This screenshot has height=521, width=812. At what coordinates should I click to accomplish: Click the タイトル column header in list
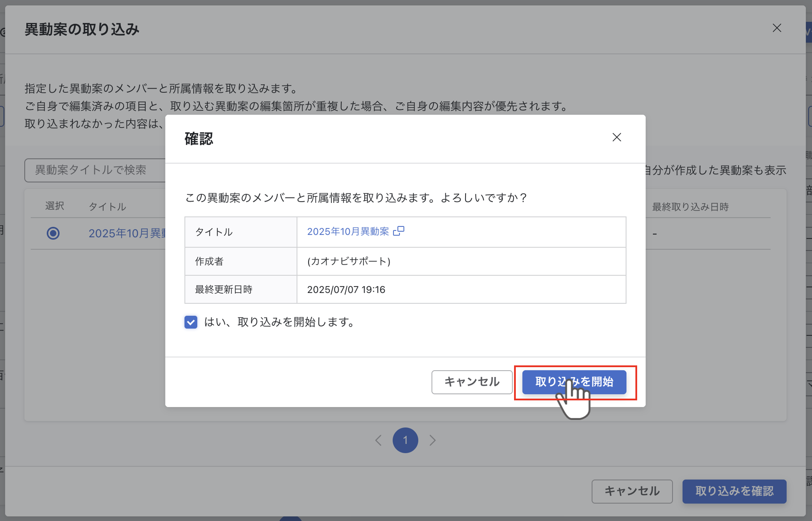(x=107, y=207)
